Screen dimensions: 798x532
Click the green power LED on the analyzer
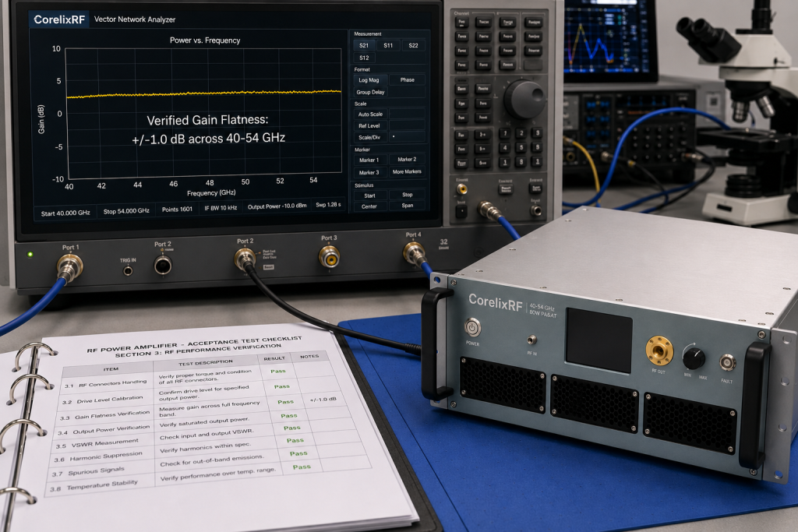click(30, 254)
